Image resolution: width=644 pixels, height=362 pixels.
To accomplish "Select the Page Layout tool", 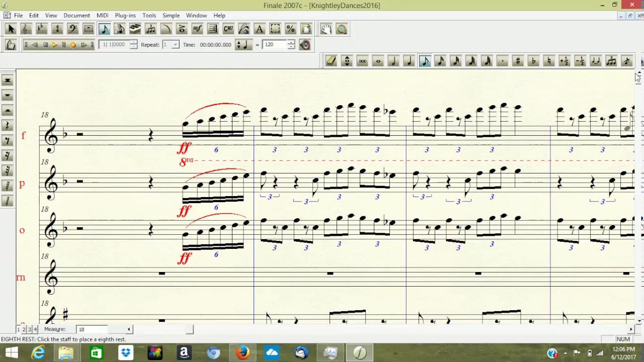I will (306, 29).
